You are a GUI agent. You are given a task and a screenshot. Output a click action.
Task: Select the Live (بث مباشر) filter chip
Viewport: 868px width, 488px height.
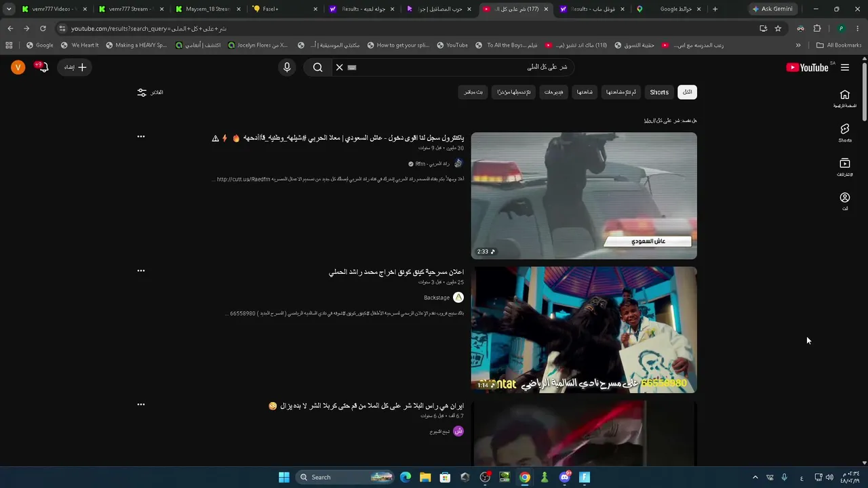pyautogui.click(x=473, y=92)
